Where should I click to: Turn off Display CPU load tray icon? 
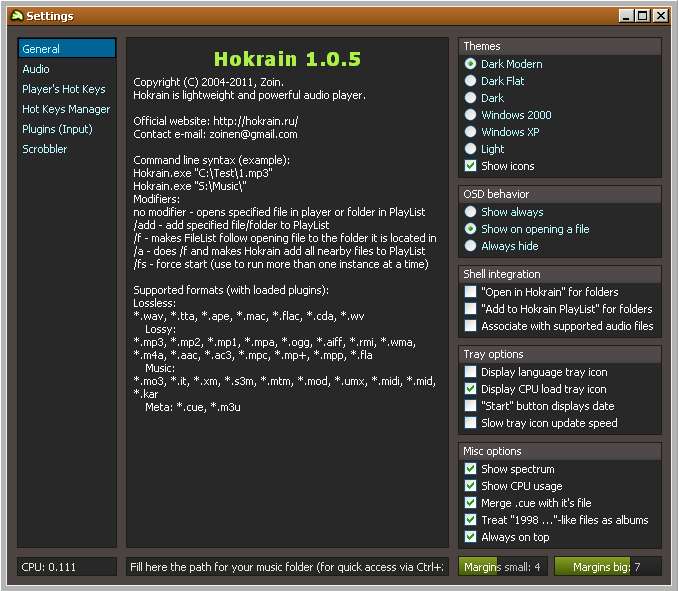click(471, 389)
